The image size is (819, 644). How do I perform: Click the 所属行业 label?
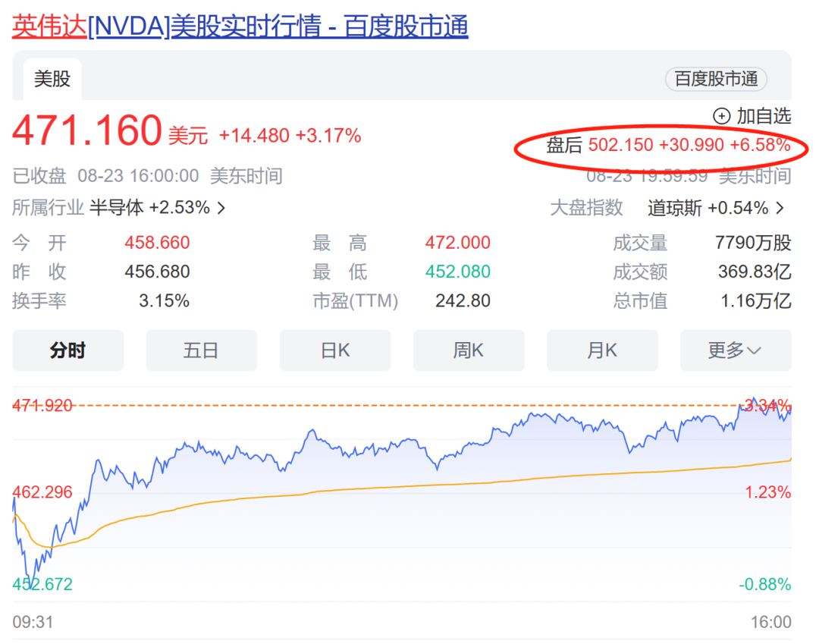tap(48, 208)
